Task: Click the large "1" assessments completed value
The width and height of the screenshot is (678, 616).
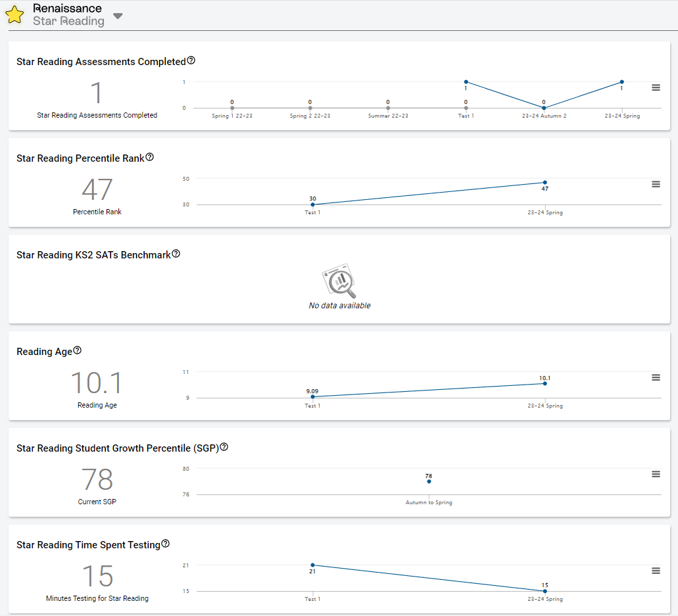Action: pyautogui.click(x=97, y=93)
